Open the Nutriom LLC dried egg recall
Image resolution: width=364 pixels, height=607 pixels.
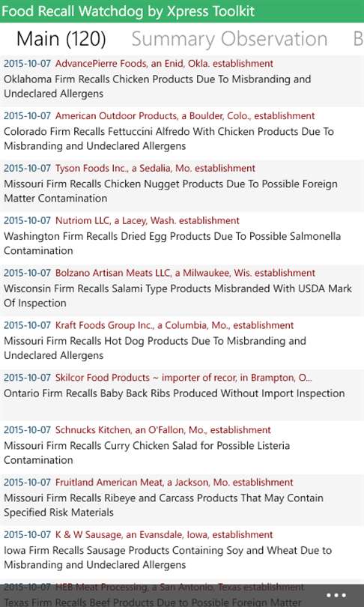click(182, 235)
